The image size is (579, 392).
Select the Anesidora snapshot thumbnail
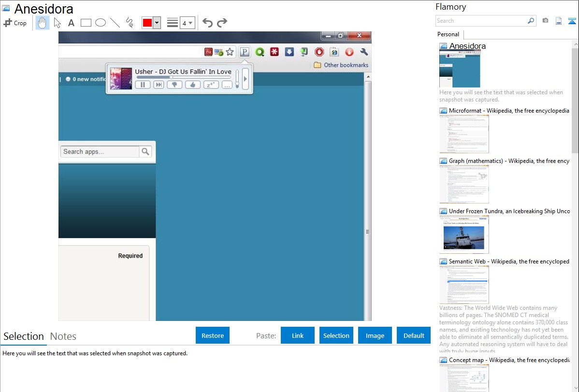coord(460,69)
